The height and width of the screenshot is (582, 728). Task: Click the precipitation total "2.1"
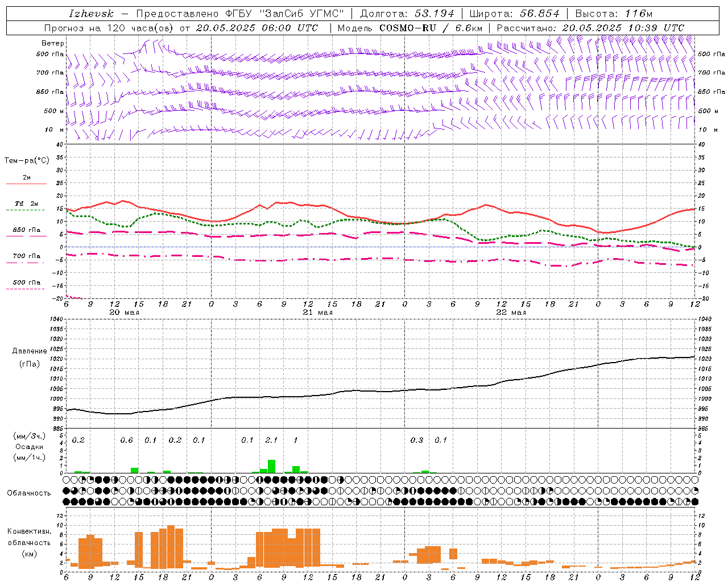(271, 440)
